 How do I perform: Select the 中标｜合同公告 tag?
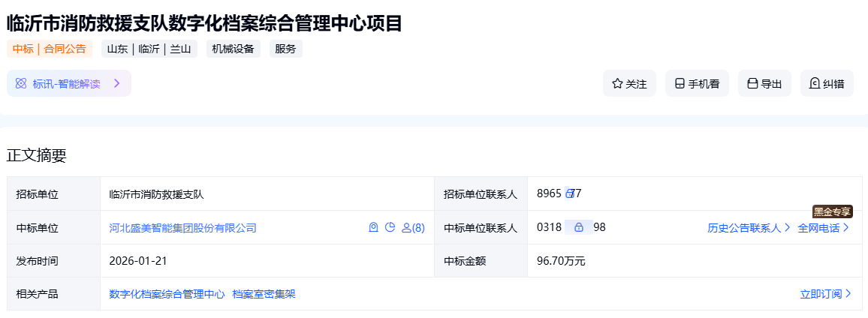50,49
